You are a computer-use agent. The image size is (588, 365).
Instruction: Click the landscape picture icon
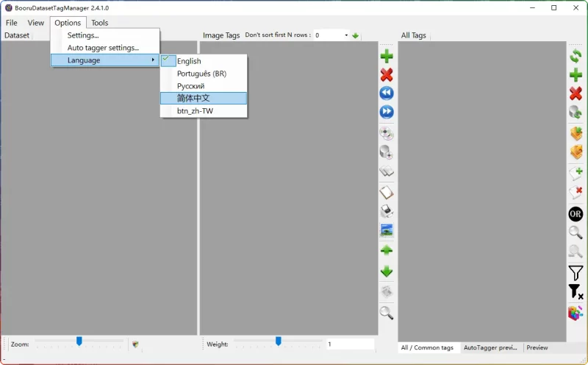coord(387,230)
